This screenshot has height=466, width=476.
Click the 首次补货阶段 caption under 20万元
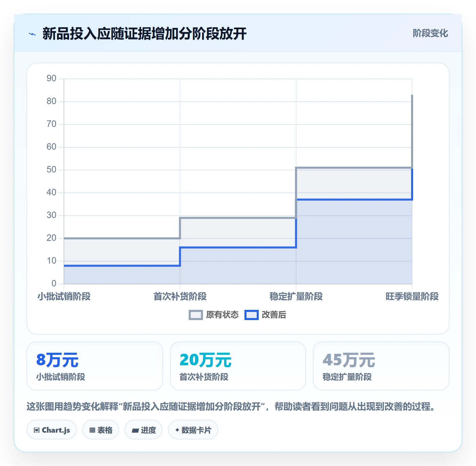[x=204, y=377]
